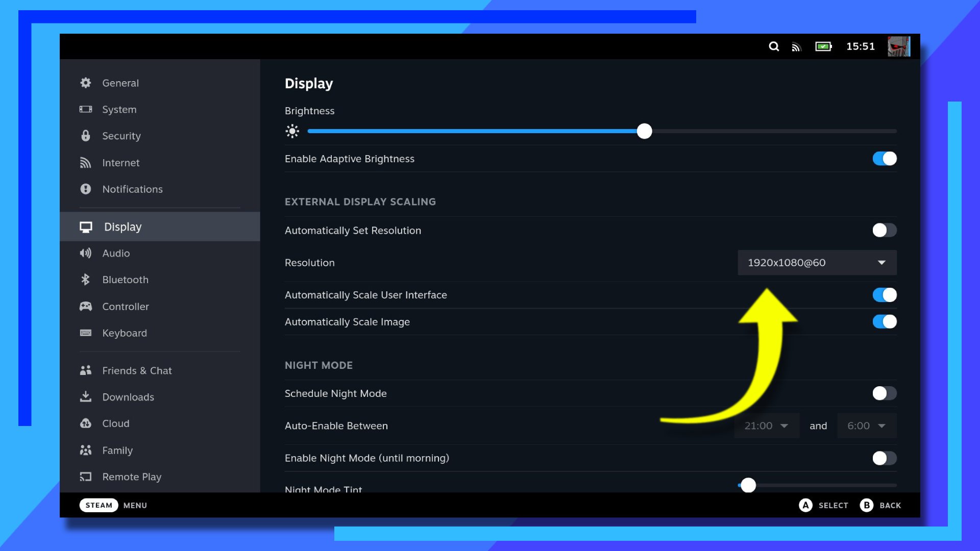Disable Adaptive Brightness toggle
The image size is (980, 551).
(884, 159)
